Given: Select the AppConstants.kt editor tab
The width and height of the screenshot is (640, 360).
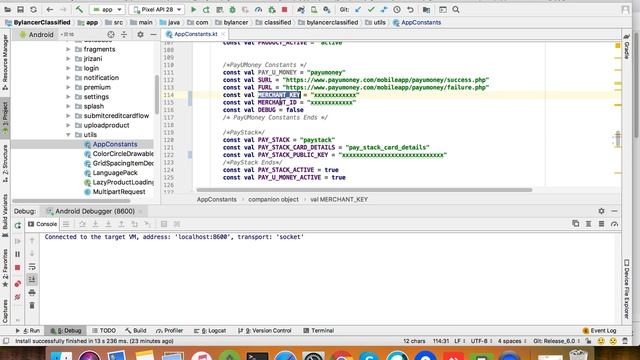Looking at the screenshot, I should coord(196,34).
